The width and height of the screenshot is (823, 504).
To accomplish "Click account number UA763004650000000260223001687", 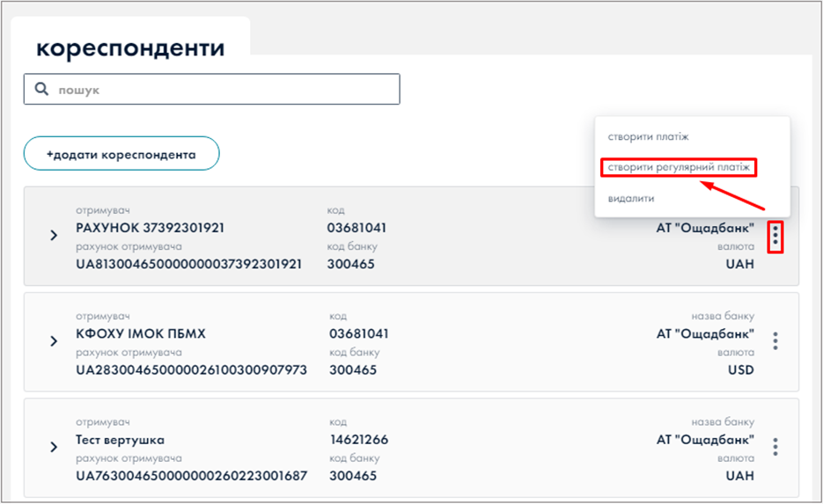I will click(191, 476).
